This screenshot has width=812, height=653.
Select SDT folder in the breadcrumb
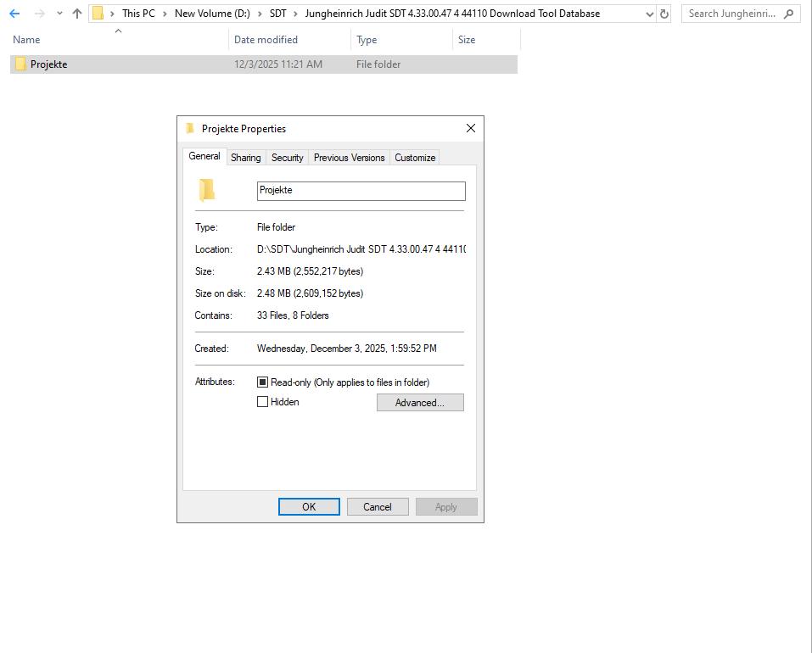tap(278, 14)
